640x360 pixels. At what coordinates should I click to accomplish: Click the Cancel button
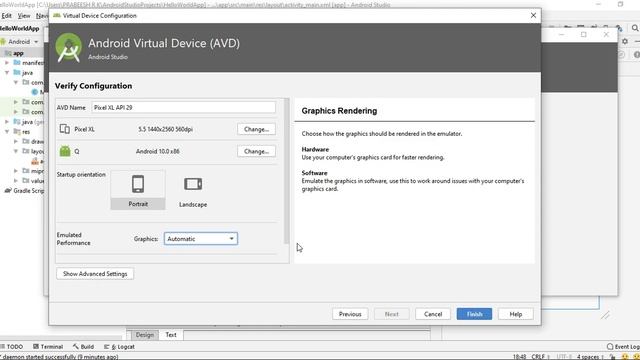[x=433, y=314]
